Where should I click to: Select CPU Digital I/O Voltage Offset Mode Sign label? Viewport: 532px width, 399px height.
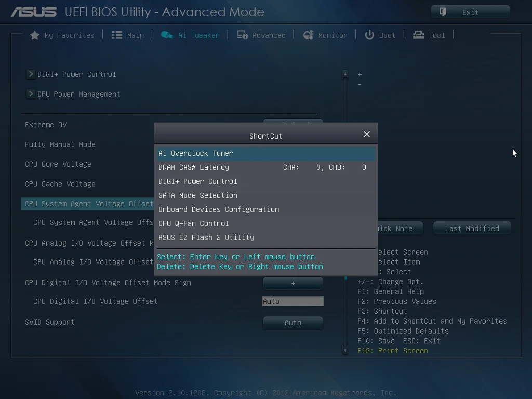[x=108, y=283]
